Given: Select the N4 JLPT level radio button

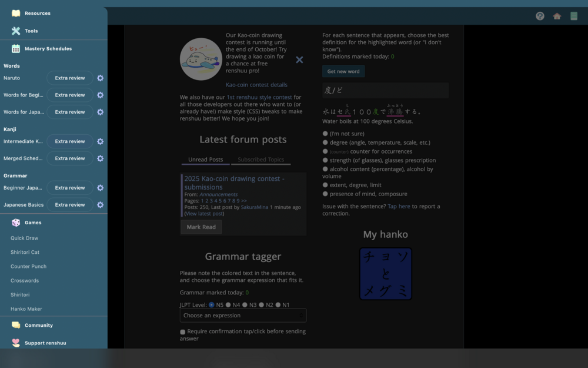Looking at the screenshot, I should 228,305.
